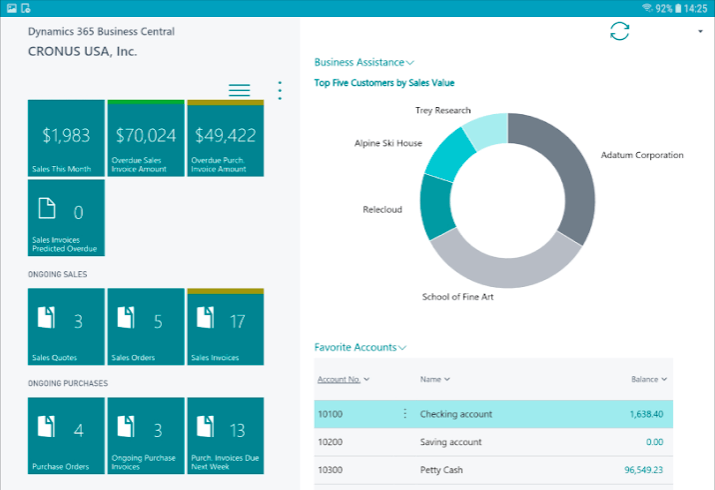
Task: Open Ongoing Purchase Invoices tile
Action: point(146,435)
